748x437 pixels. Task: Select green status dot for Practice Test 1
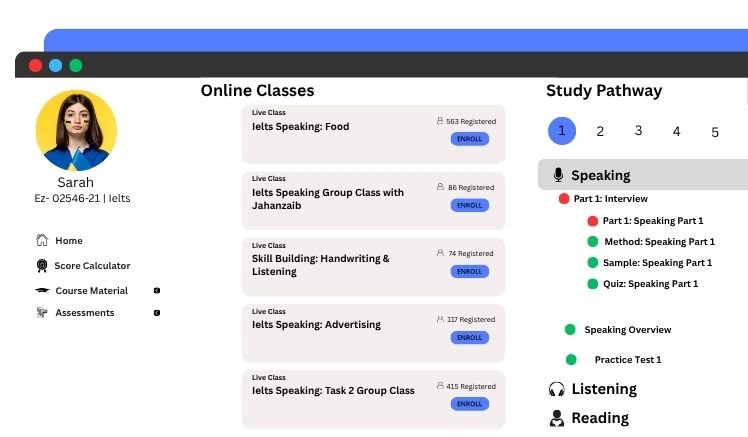point(571,360)
